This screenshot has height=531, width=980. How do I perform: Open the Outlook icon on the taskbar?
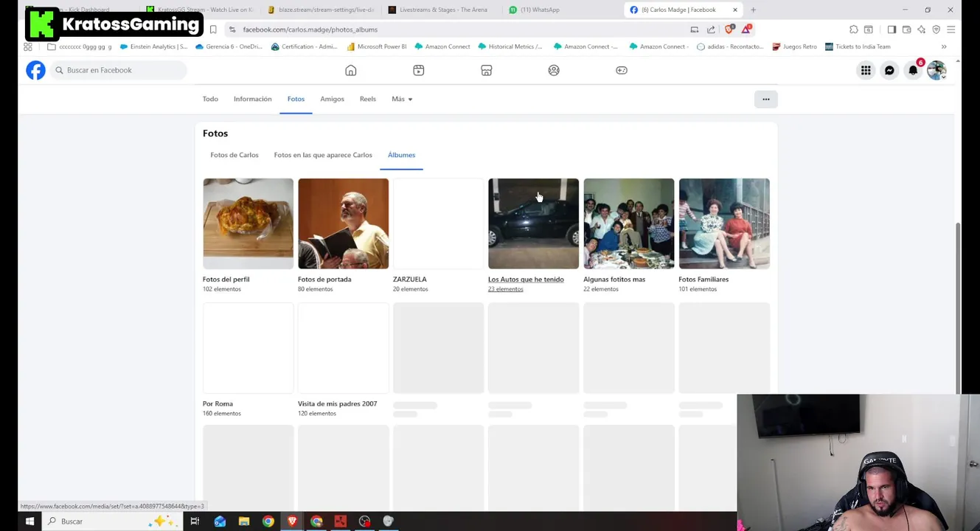coord(220,521)
